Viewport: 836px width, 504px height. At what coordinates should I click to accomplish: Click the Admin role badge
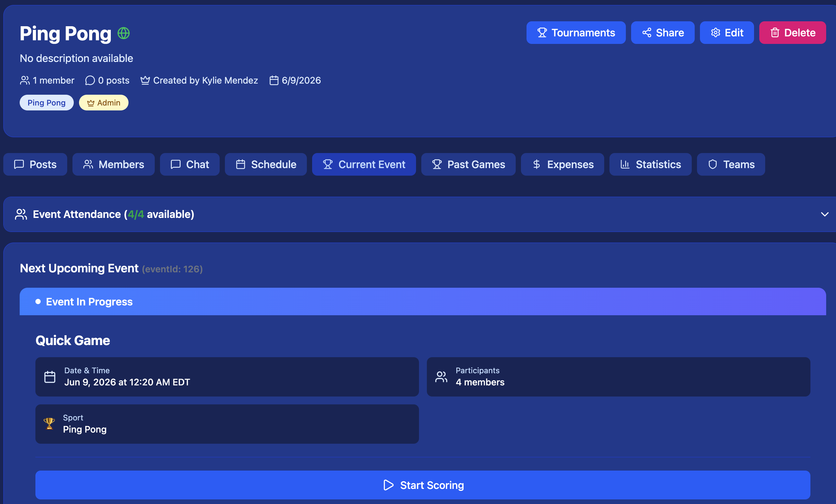pos(104,103)
